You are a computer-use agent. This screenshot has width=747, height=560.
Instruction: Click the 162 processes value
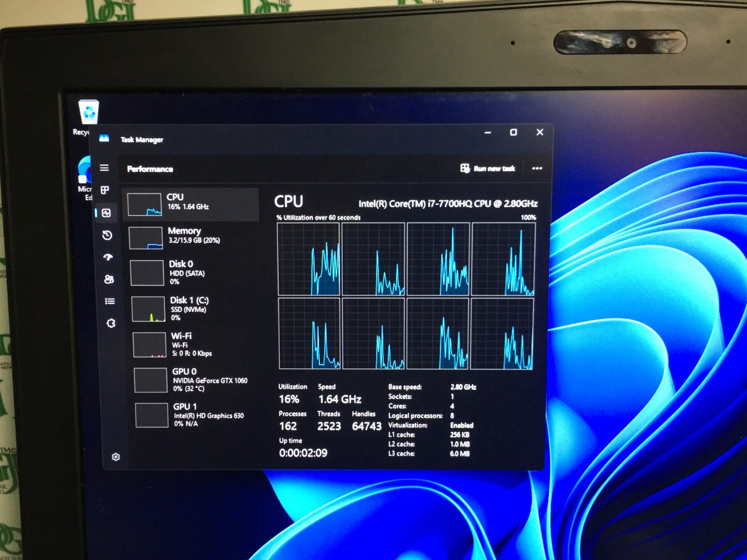pos(288,426)
